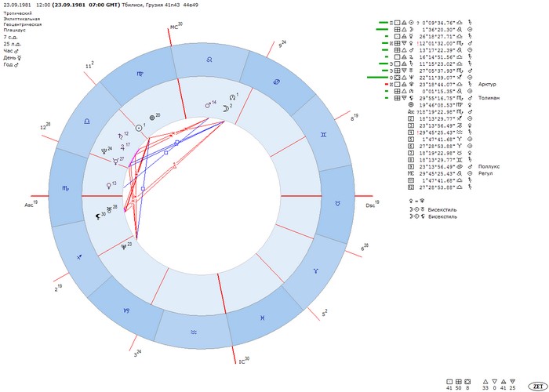Click the date 23.09.1981 in header

point(18,5)
